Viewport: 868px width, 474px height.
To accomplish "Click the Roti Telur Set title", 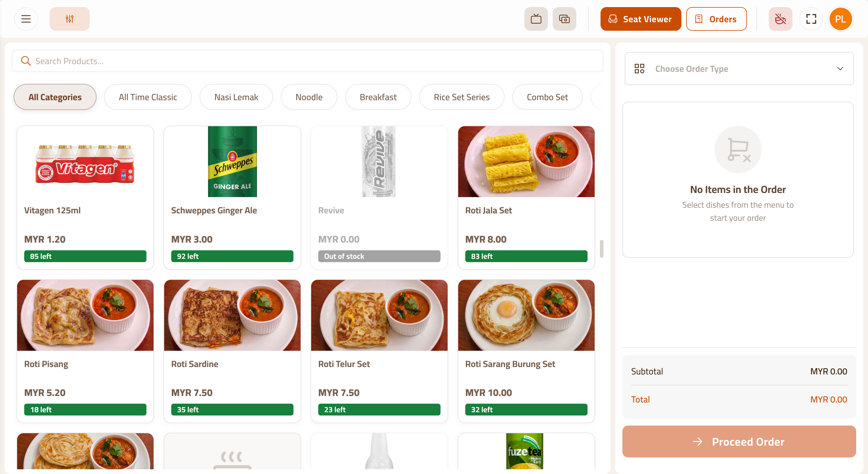I will 344,364.
